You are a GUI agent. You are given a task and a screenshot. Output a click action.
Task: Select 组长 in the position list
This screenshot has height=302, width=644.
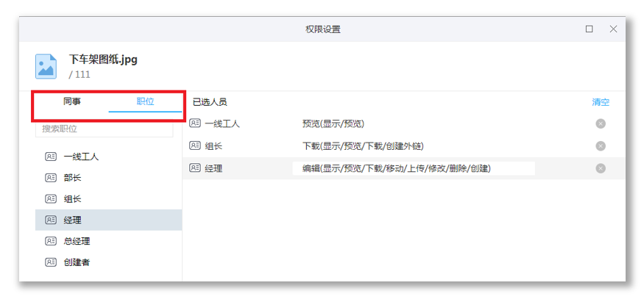tap(109, 198)
